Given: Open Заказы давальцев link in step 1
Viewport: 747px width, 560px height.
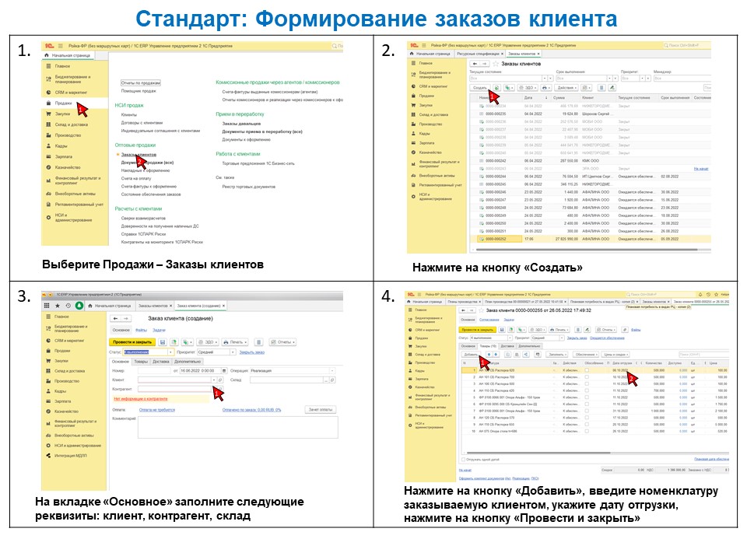Looking at the screenshot, I should point(241,124).
